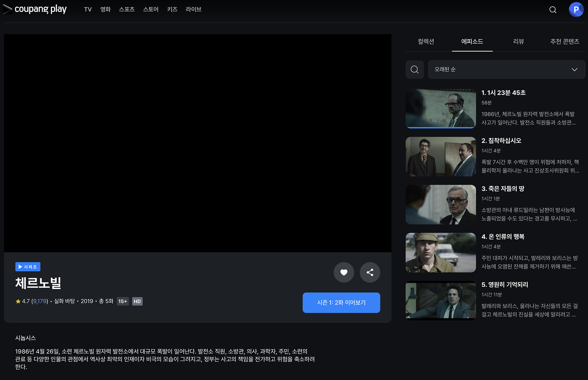This screenshot has width=588, height=380.
Task: Click 시즌 1: 2화 이어보기 button
Action: 341,302
